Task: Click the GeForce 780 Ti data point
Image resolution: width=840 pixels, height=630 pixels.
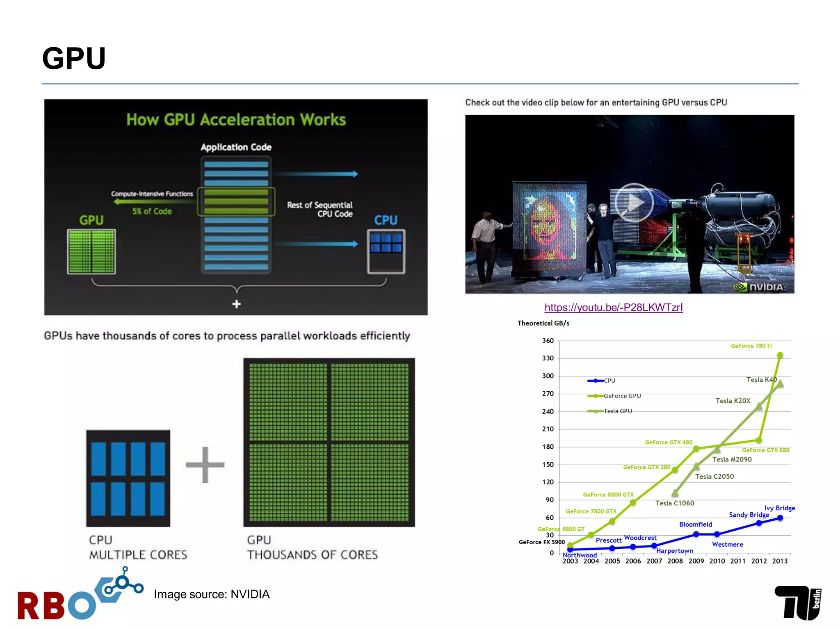Action: click(780, 355)
